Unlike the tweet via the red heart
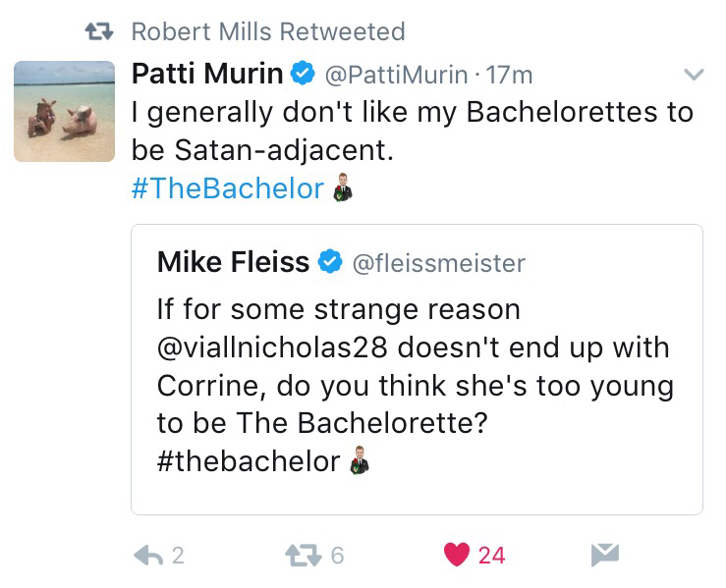The height and width of the screenshot is (588, 726). click(x=457, y=556)
